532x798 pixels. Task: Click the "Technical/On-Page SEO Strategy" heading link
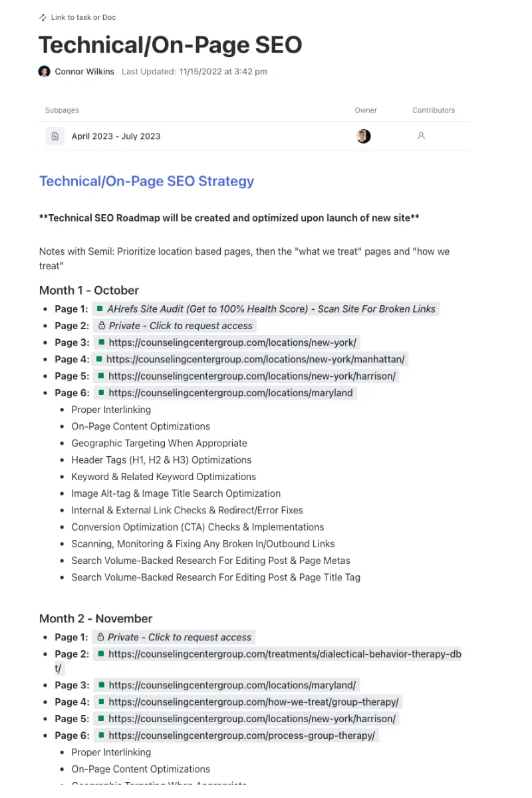(146, 181)
